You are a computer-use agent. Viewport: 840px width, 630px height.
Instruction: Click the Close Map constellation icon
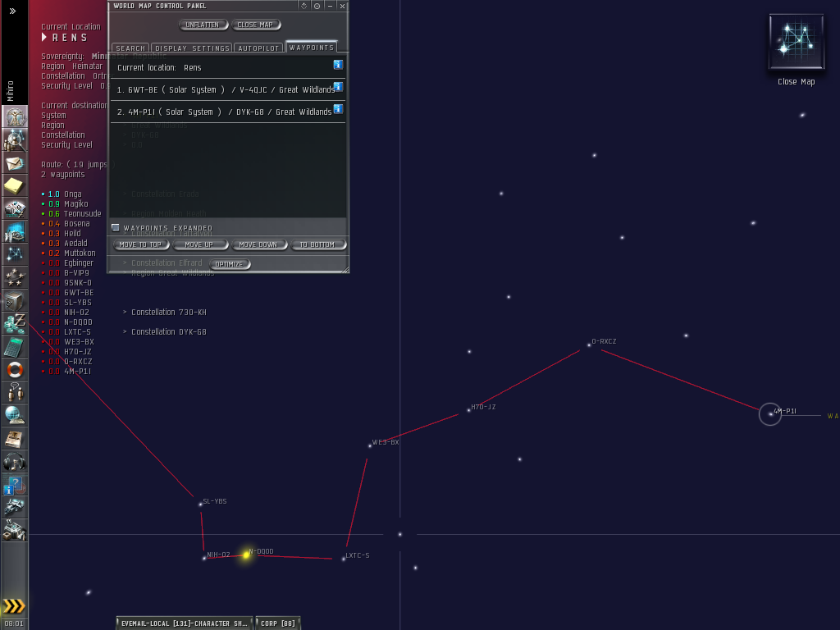coord(795,42)
